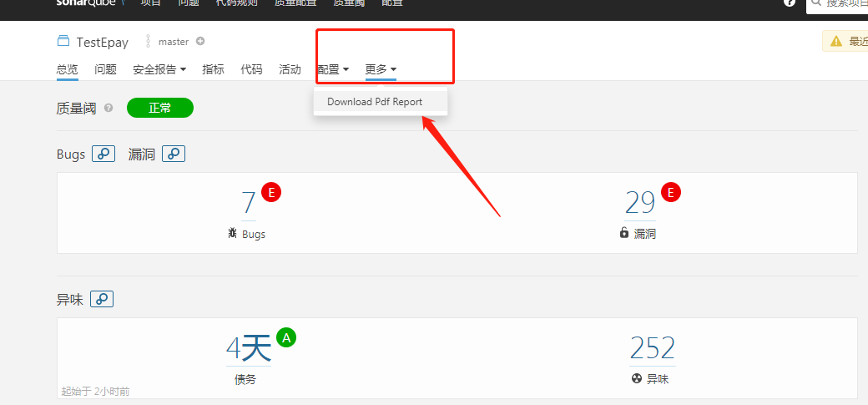This screenshot has width=868, height=405.
Task: Open the 活动 tab
Action: point(290,69)
